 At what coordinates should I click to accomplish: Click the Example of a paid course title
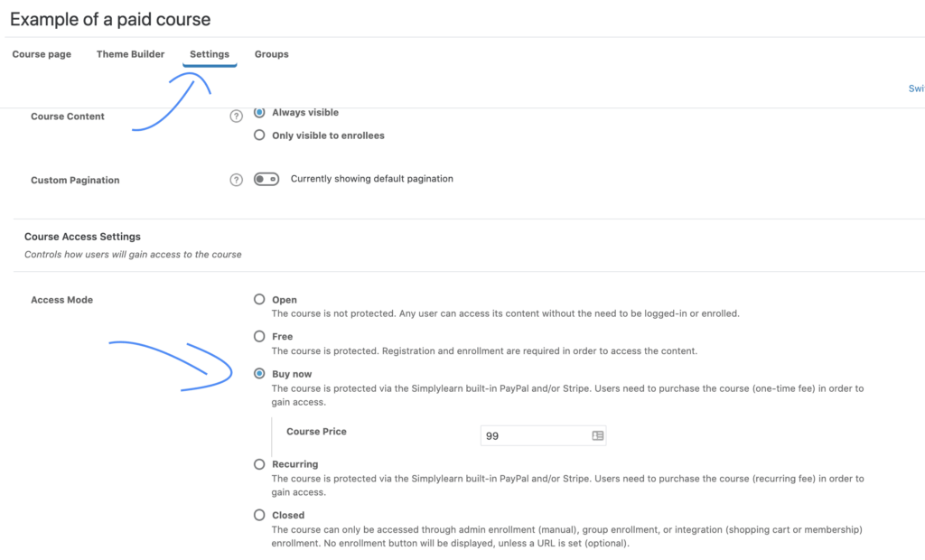click(110, 19)
